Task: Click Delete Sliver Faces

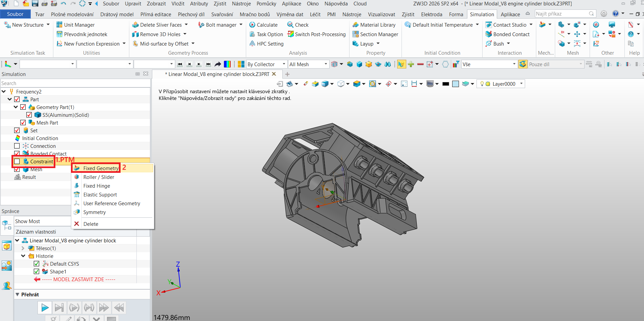Action: click(160, 25)
